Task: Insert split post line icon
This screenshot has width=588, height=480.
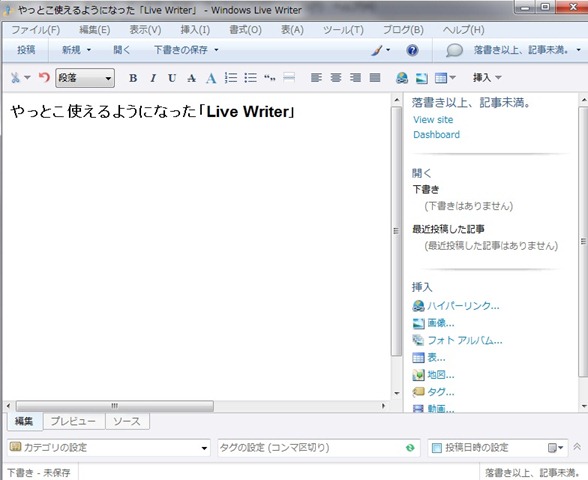Action: click(x=289, y=78)
